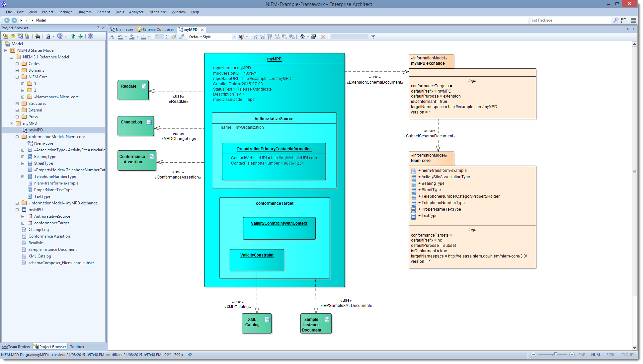Click the red delete X in diagram toolbar
The image size is (643, 364).
[323, 37]
